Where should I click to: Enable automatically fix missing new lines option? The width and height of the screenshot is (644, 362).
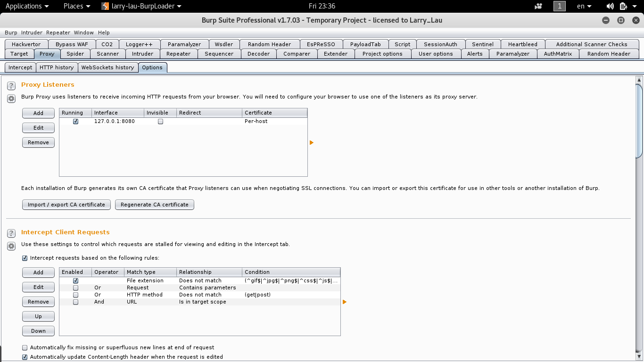(25, 347)
